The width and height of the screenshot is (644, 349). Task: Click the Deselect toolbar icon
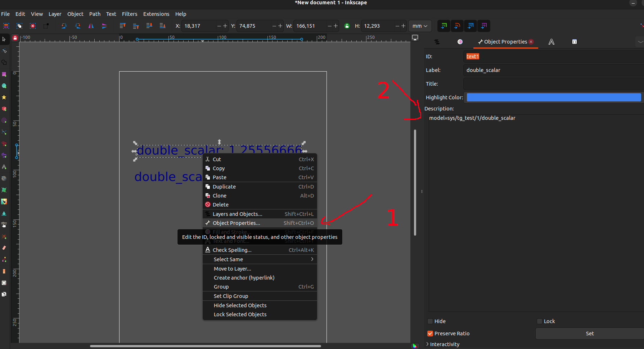point(33,26)
